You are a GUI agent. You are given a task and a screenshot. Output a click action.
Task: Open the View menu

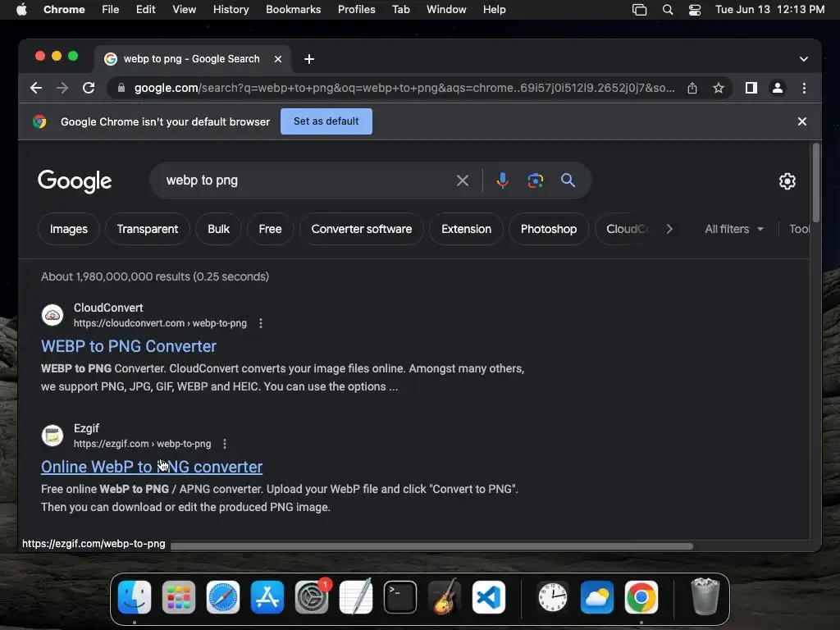tap(185, 10)
